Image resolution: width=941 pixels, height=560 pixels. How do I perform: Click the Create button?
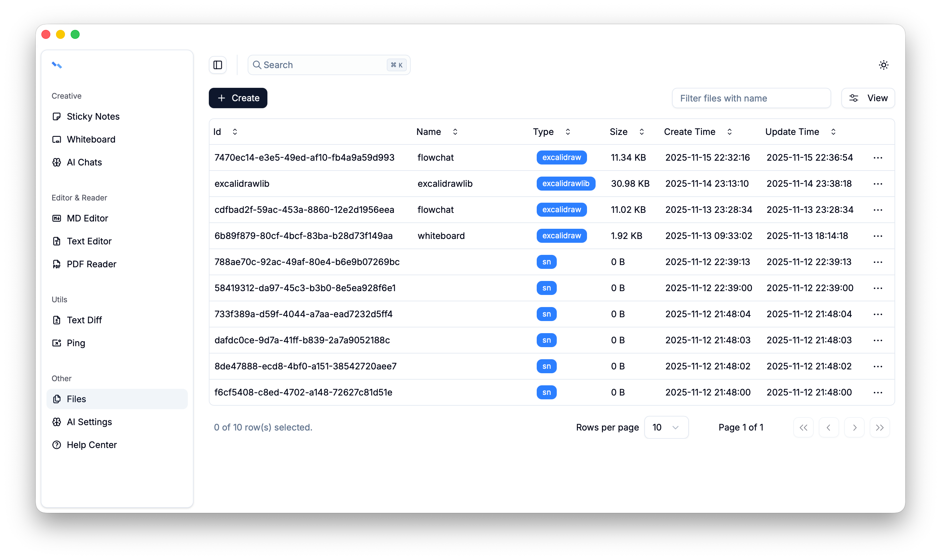[x=238, y=98]
